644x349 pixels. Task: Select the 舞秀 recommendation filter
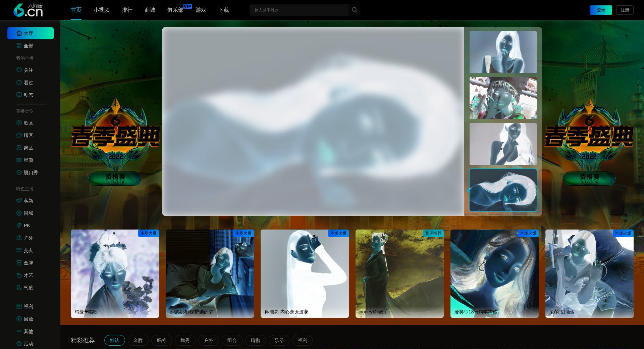click(x=185, y=340)
